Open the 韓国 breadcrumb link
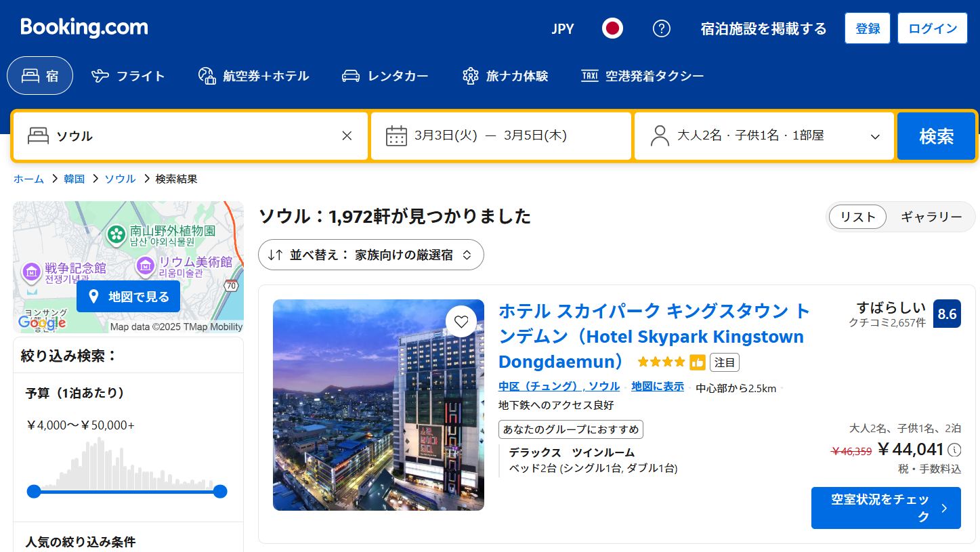The height and width of the screenshot is (552, 980). pyautogui.click(x=73, y=178)
